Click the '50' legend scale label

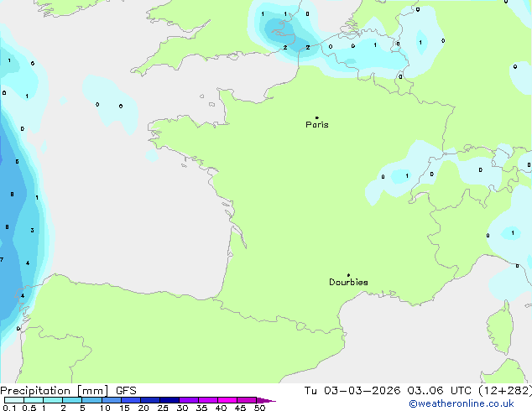259,408
